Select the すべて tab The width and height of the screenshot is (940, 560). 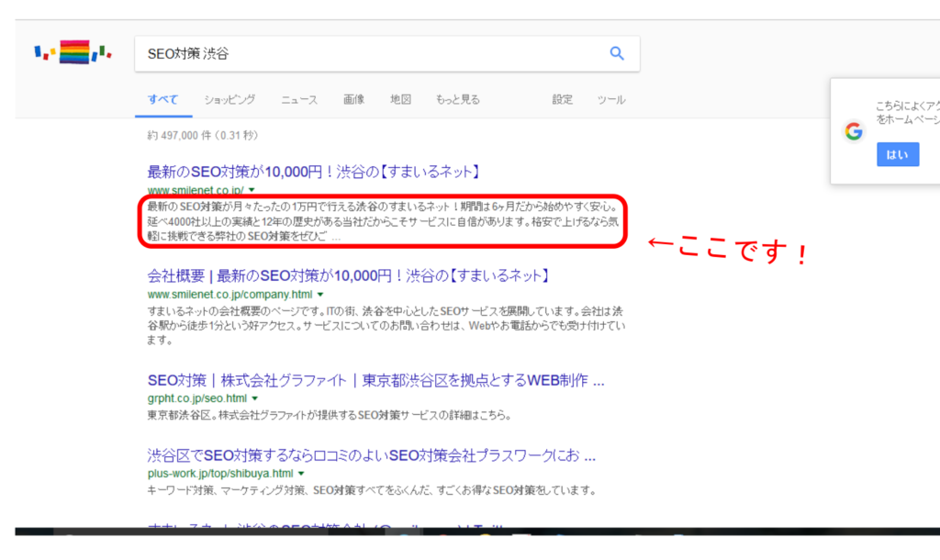[x=163, y=99]
